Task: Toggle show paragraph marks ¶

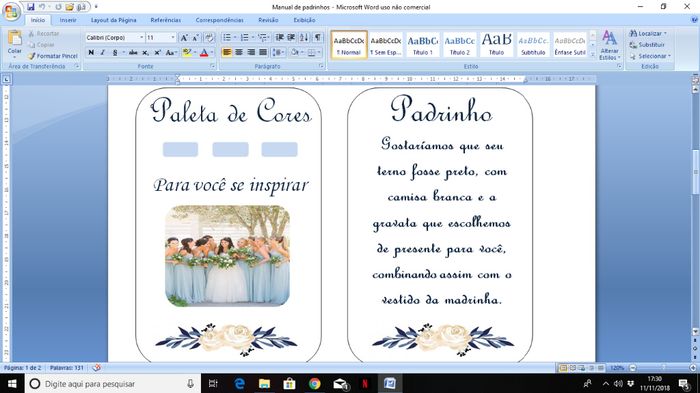Action: (317, 38)
